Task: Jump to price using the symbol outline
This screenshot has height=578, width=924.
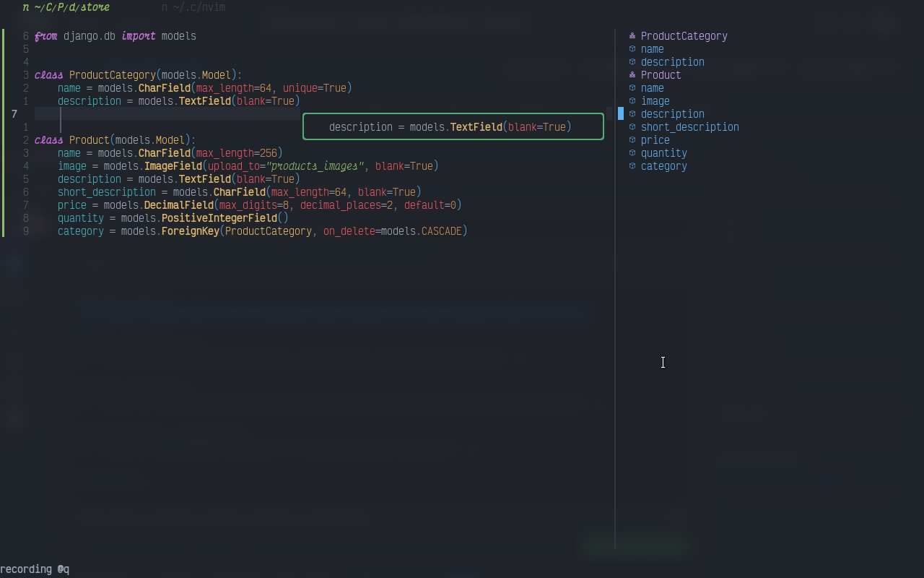Action: pos(655,139)
